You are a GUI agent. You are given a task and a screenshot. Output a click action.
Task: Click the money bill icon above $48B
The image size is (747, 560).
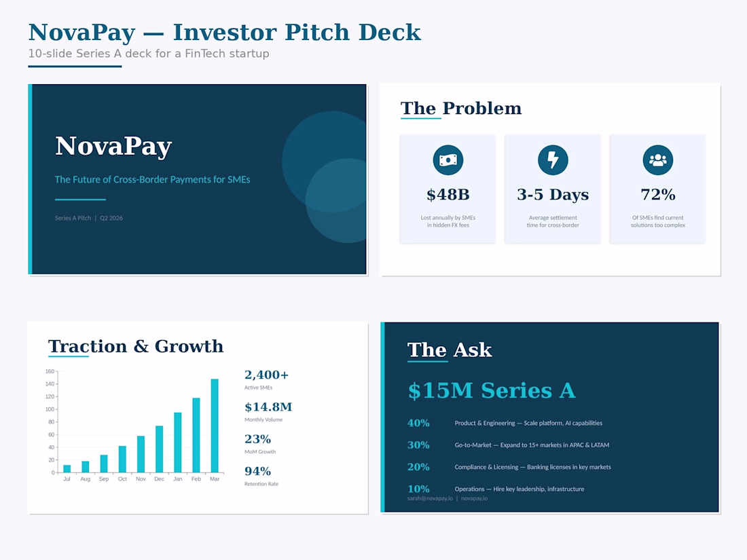pyautogui.click(x=448, y=160)
